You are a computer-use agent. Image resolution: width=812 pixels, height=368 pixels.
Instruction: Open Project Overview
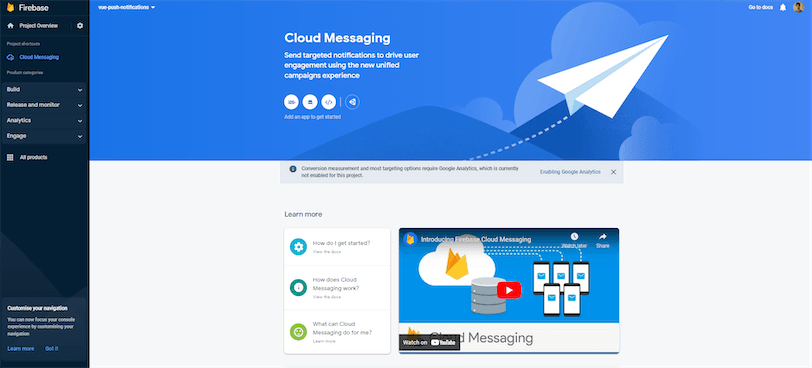[39, 25]
